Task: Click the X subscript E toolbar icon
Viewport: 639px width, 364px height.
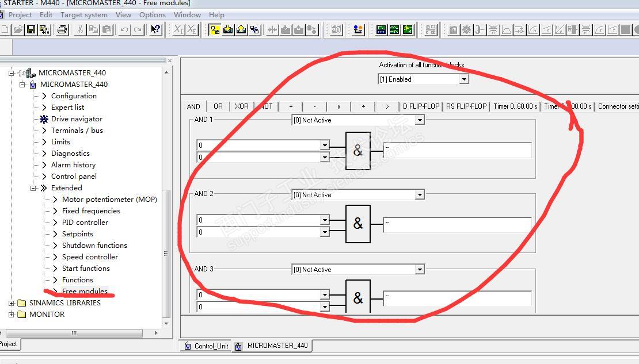Action: [192, 30]
